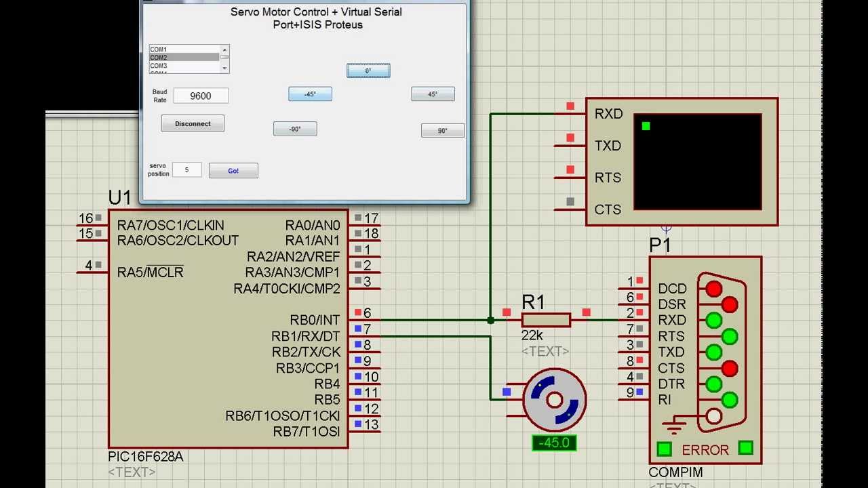Click the COMPIM DCD pin label
868x488 pixels.
click(672, 289)
